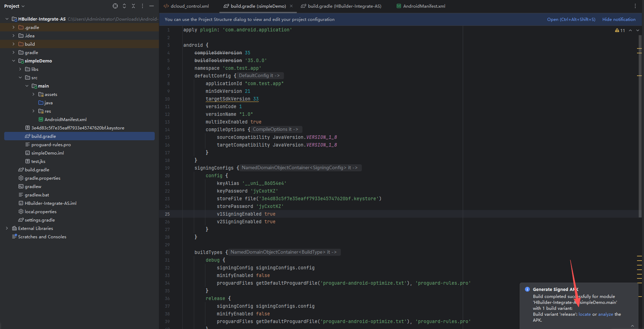
Task: Collapse the simpleDemo module
Action: click(x=14, y=61)
